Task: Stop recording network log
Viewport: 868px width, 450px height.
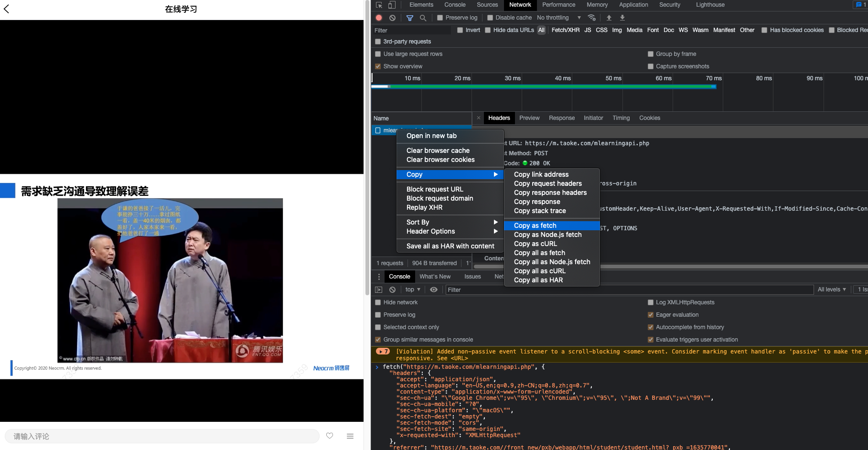Action: pos(379,18)
